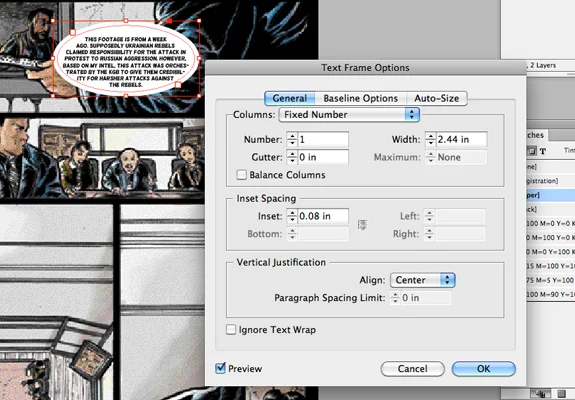Image resolution: width=575 pixels, height=400 pixels.
Task: Toggle the Make all settings the same chain icon
Action: 362,225
